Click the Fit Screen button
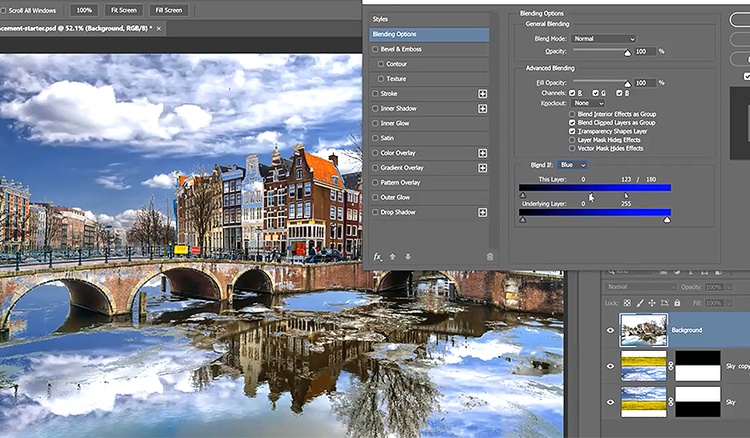750x438 pixels. click(x=123, y=9)
